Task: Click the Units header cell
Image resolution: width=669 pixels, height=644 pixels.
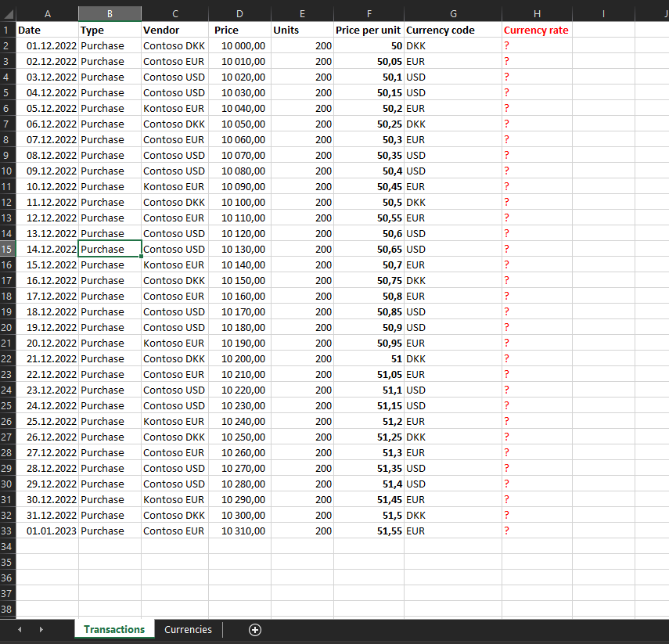Action: [x=302, y=30]
